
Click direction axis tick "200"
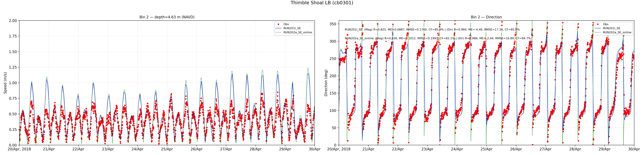pos(333,76)
